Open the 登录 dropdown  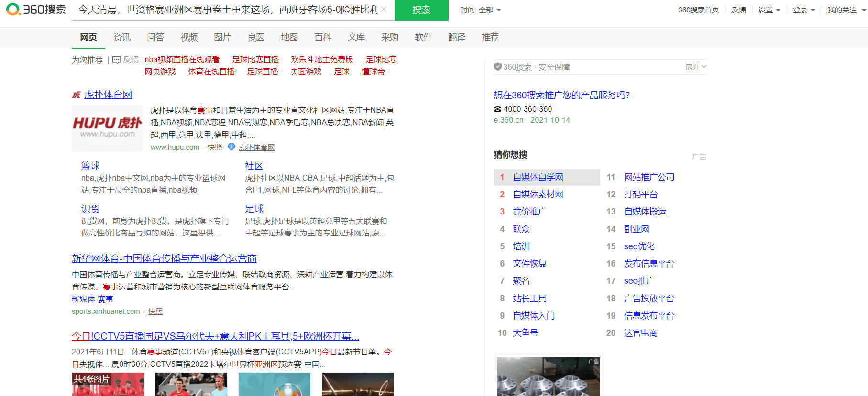(x=804, y=10)
